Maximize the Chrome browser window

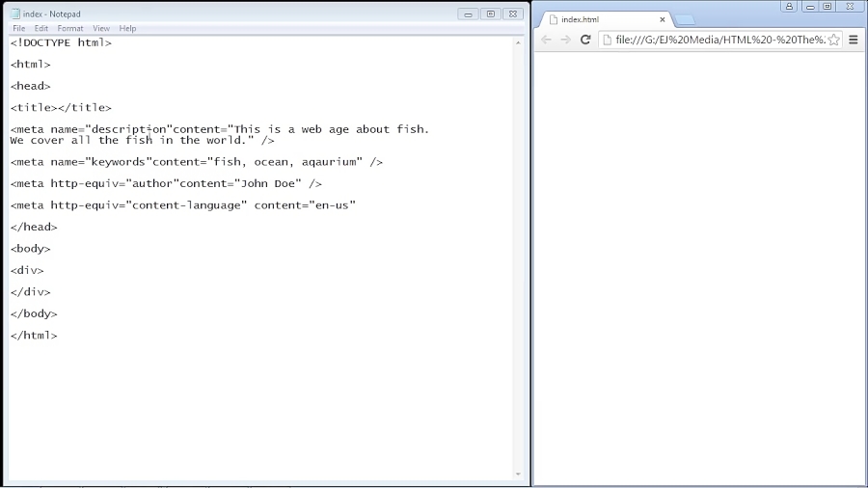click(827, 6)
